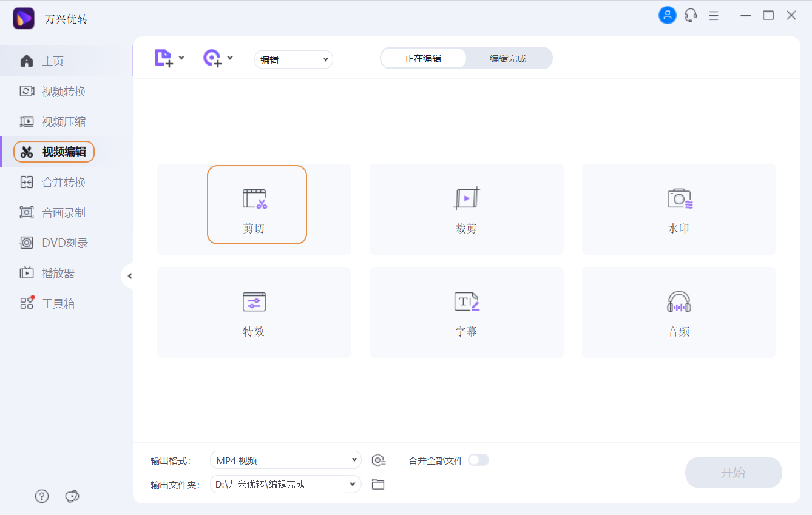Viewport: 812px width, 515px height.
Task: Open the hamburger menu icon
Action: coord(714,15)
